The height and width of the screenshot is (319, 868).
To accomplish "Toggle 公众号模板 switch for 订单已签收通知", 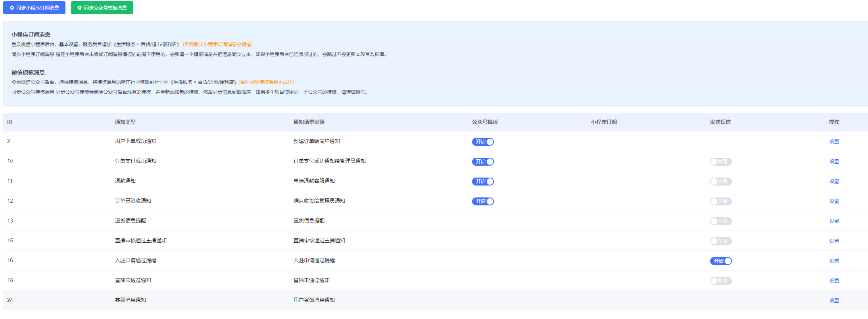I will coord(483,201).
